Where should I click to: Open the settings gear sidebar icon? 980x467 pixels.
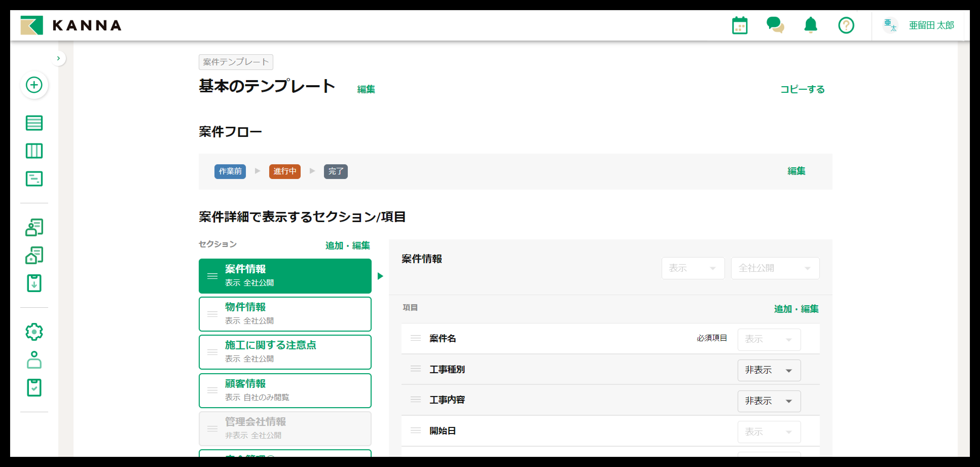coord(34,332)
